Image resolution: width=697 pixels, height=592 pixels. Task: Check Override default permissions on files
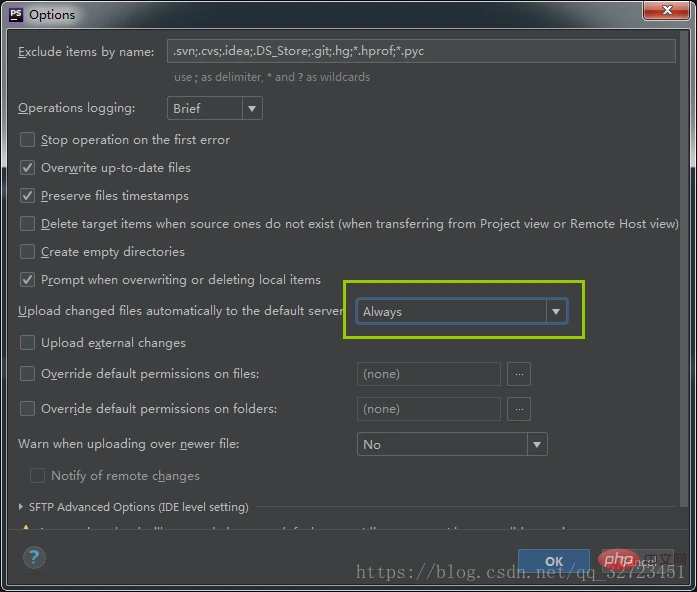(28, 374)
